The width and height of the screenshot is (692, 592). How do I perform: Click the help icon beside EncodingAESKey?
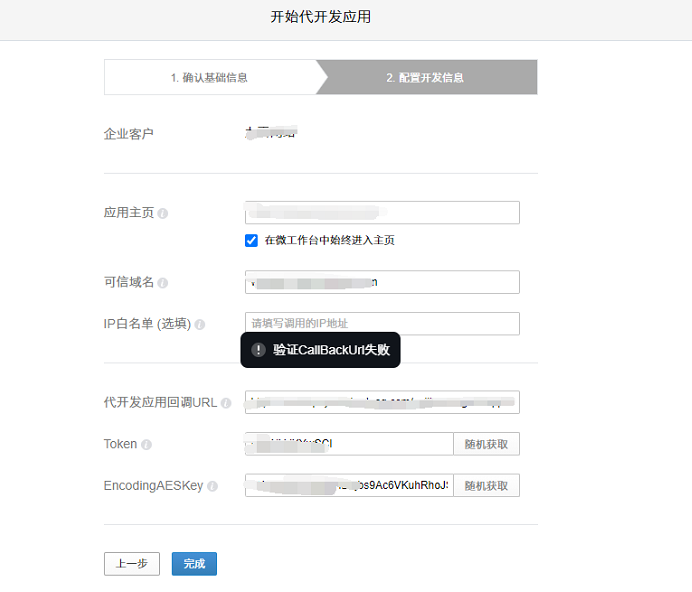[212, 486]
